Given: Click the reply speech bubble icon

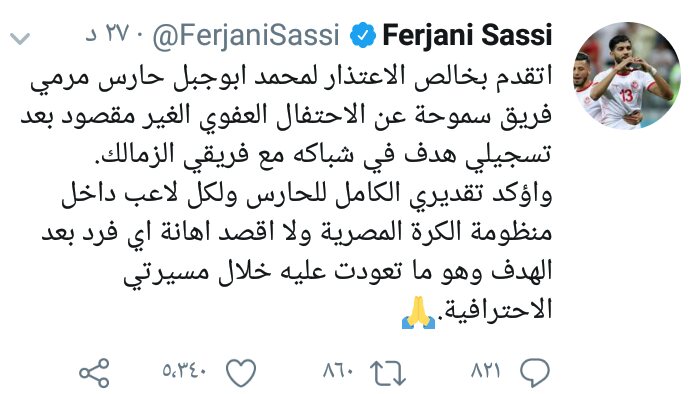Looking at the screenshot, I should [x=535, y=372].
